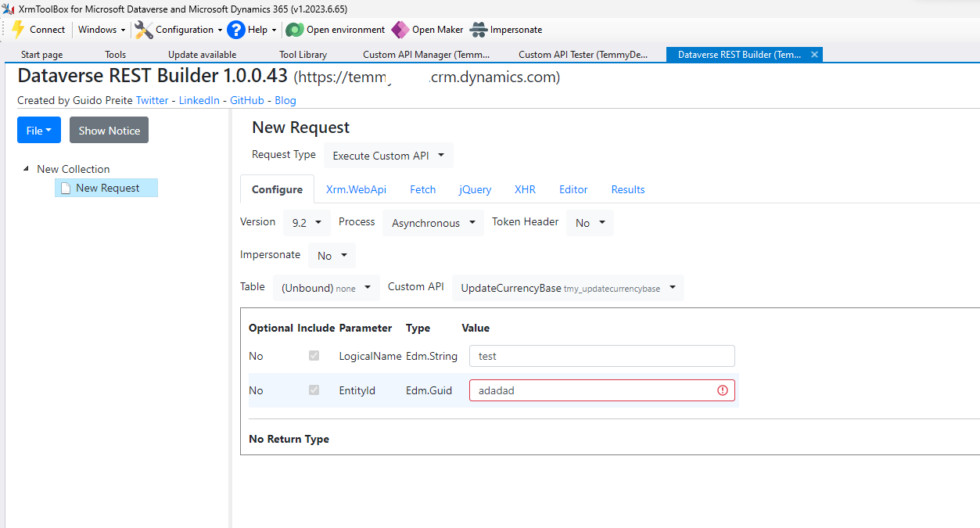Open the Request Type dropdown

(x=389, y=156)
